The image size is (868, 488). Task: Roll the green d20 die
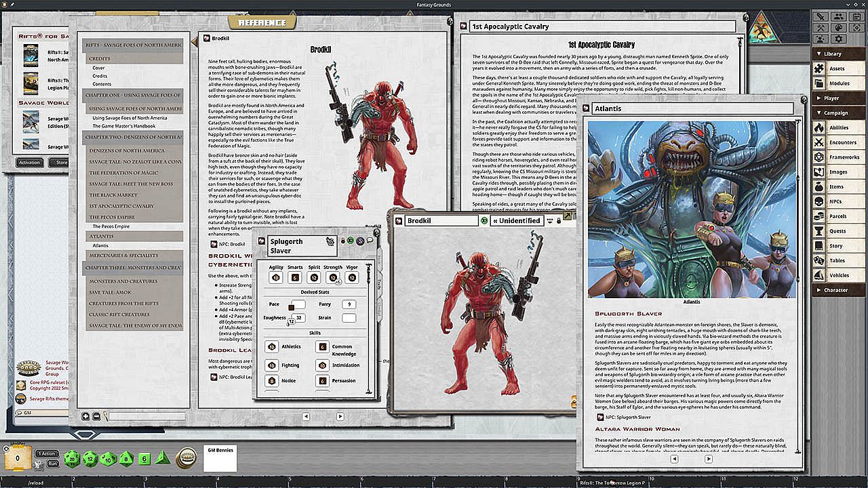point(72,459)
